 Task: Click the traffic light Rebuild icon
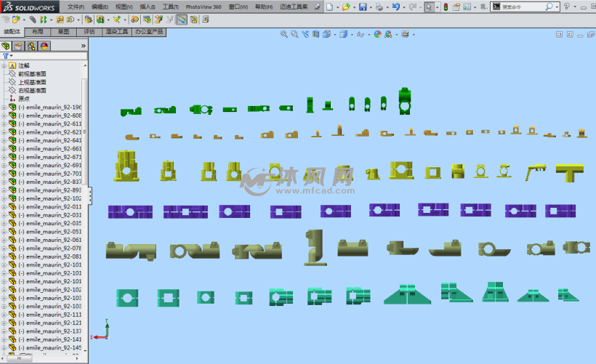[446, 7]
